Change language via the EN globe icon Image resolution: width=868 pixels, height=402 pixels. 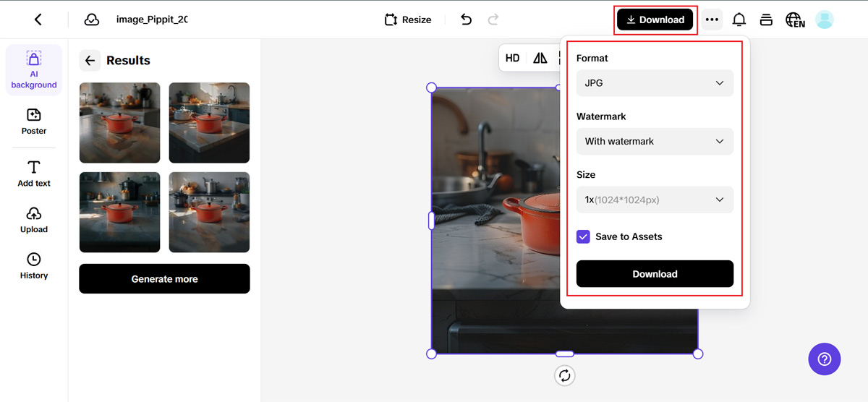(795, 20)
